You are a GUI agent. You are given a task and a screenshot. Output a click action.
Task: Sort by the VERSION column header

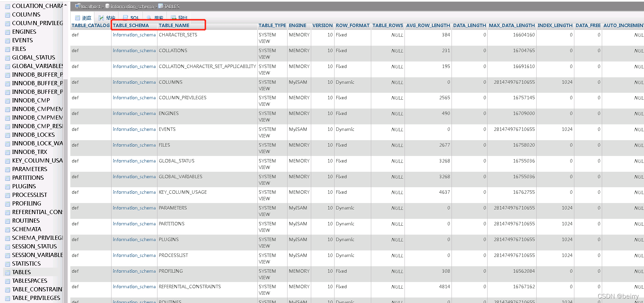(323, 25)
